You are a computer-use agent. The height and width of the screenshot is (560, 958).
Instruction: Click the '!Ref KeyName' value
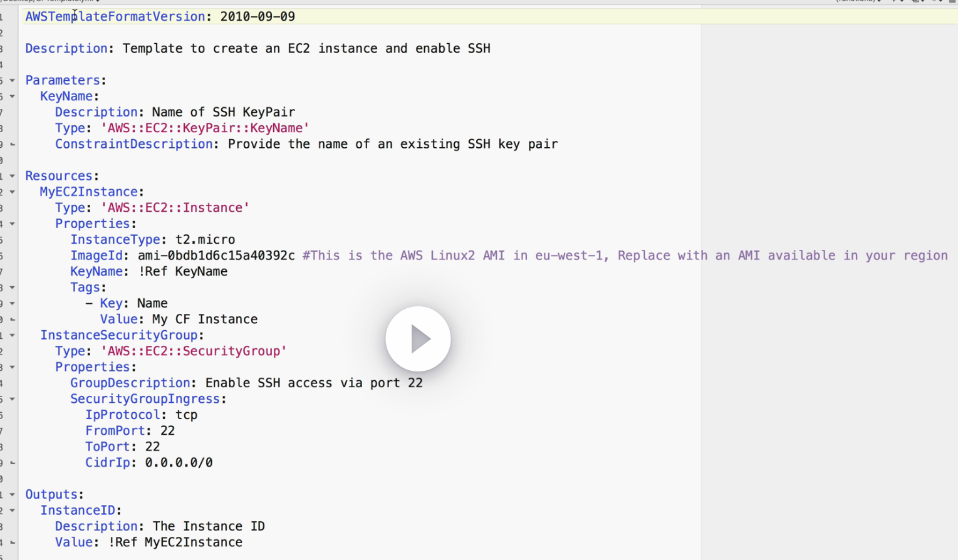pyautogui.click(x=183, y=271)
